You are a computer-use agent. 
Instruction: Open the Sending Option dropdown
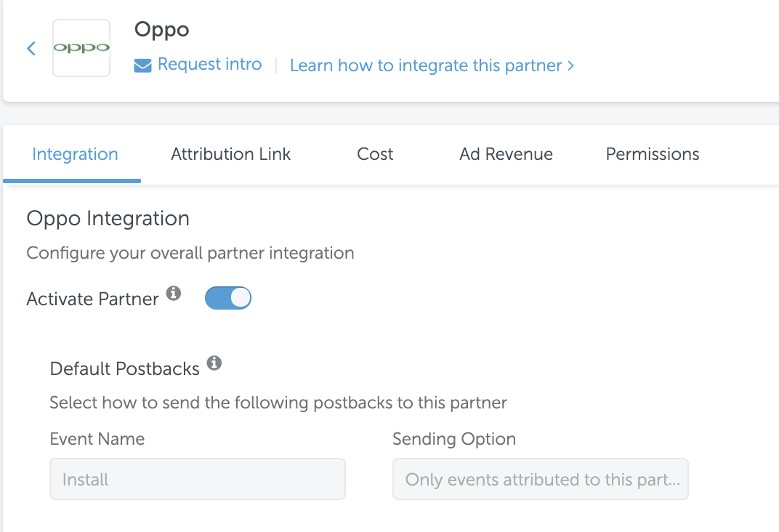tap(540, 479)
